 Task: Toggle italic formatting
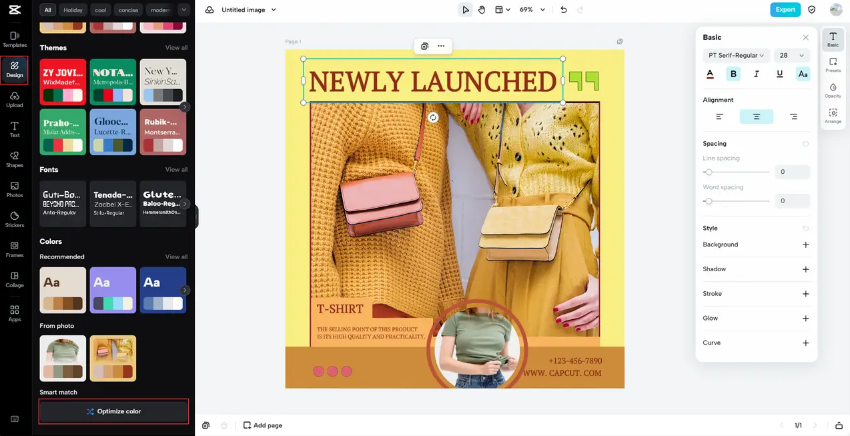757,74
